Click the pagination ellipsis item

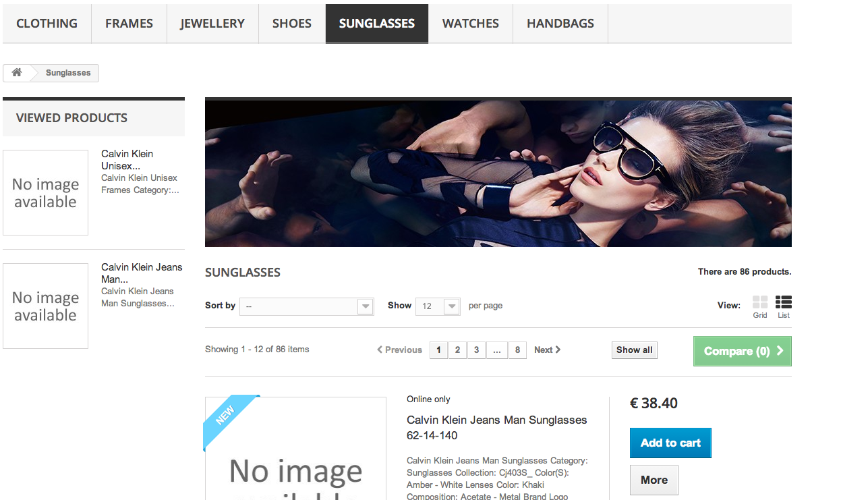click(496, 350)
